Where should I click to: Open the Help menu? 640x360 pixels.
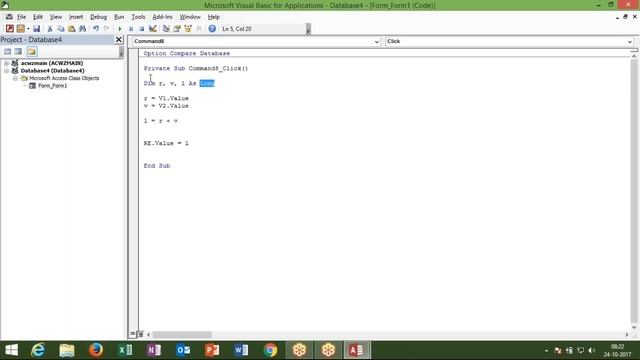click(213, 17)
